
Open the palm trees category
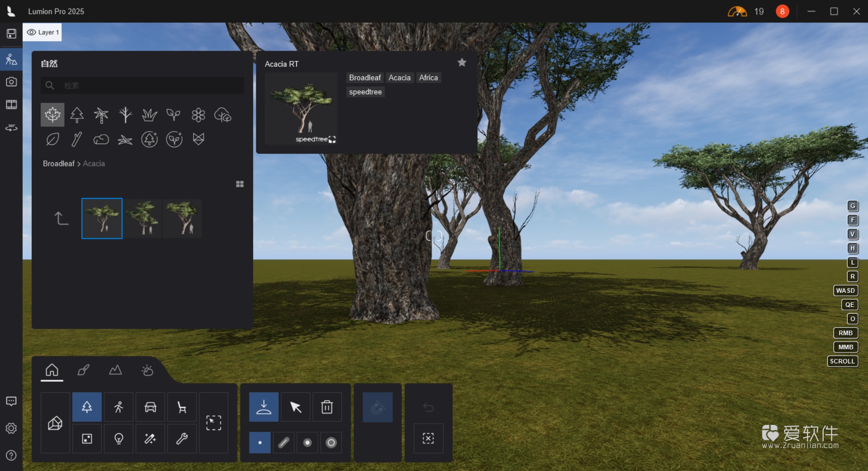coord(101,115)
